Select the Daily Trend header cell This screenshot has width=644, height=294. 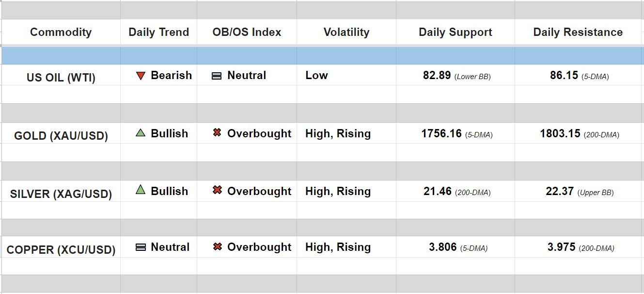tap(158, 32)
